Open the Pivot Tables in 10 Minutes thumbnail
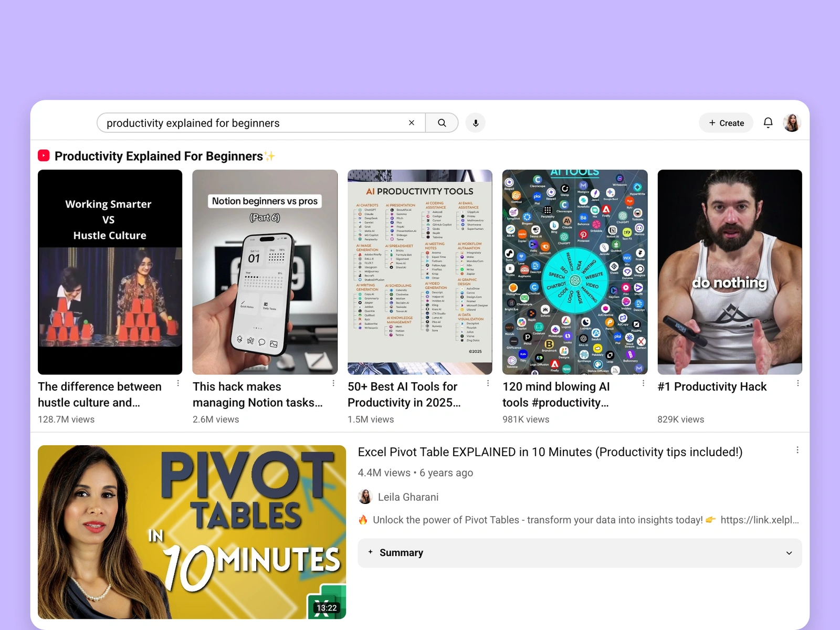 click(x=192, y=532)
